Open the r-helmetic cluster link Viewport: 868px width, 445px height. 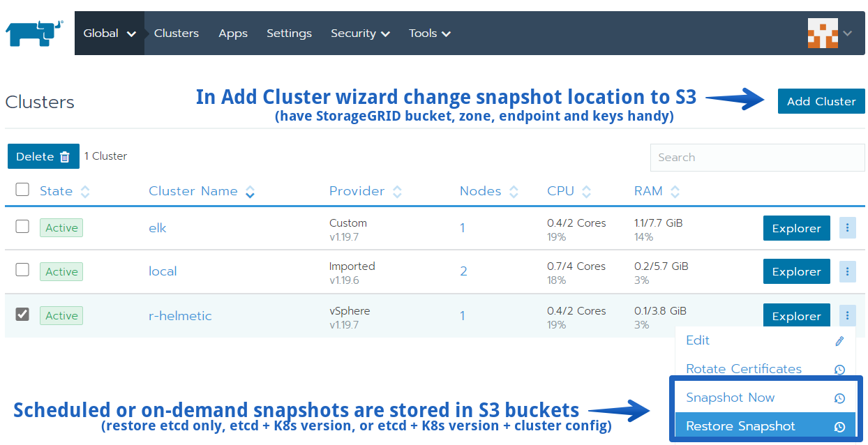(x=180, y=316)
